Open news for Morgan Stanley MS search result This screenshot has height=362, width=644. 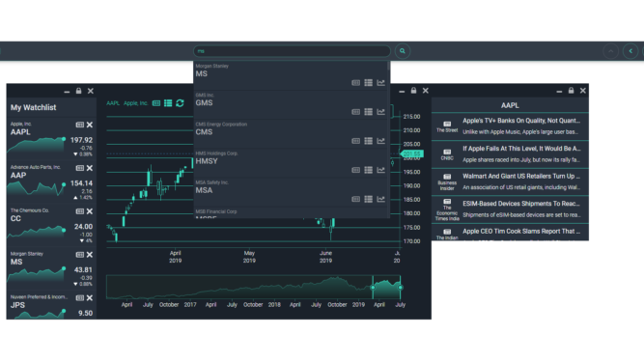click(x=355, y=83)
